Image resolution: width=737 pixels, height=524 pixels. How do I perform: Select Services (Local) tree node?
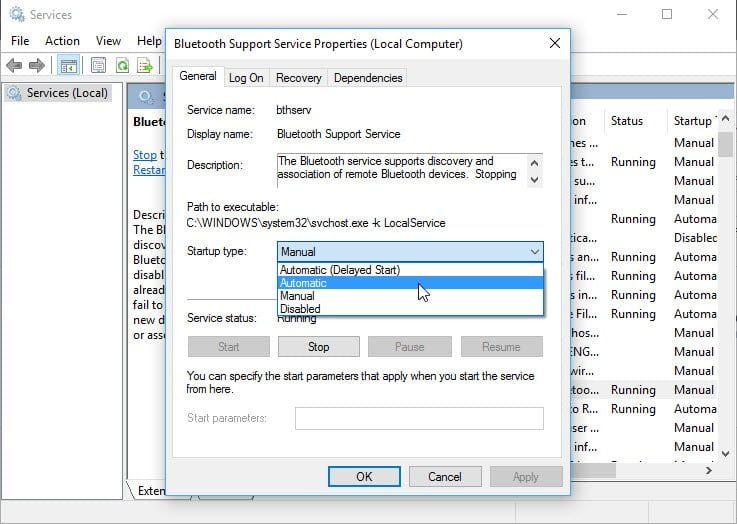[x=58, y=93]
